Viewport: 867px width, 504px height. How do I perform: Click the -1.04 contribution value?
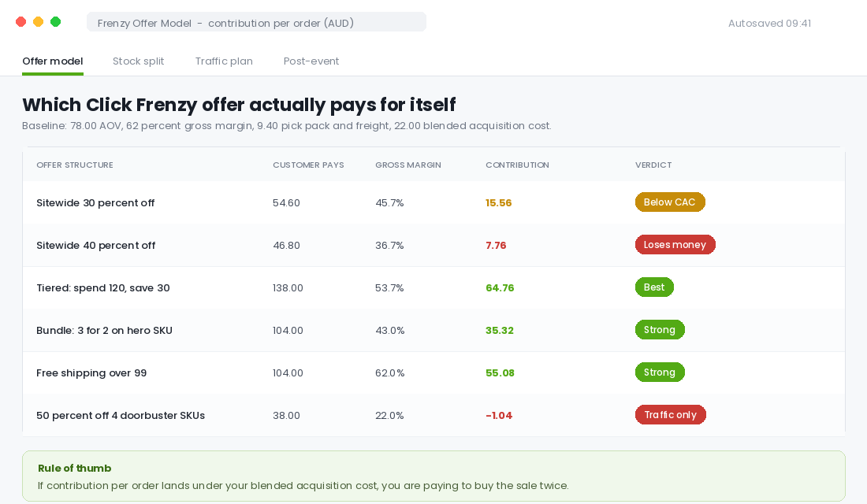coord(499,416)
